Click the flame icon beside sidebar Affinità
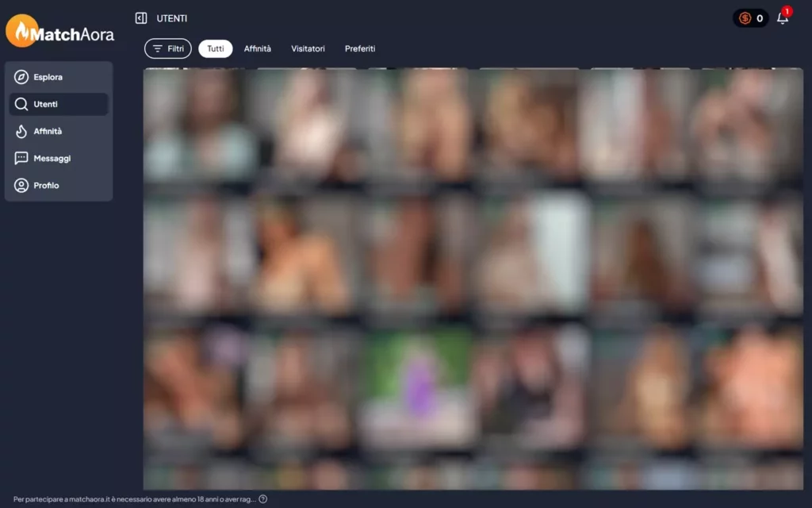812x508 pixels. 21,131
